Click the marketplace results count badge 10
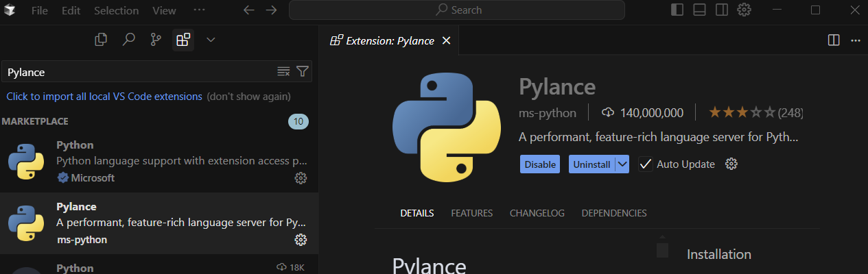Screen dimensions: 868x274 [x=298, y=122]
